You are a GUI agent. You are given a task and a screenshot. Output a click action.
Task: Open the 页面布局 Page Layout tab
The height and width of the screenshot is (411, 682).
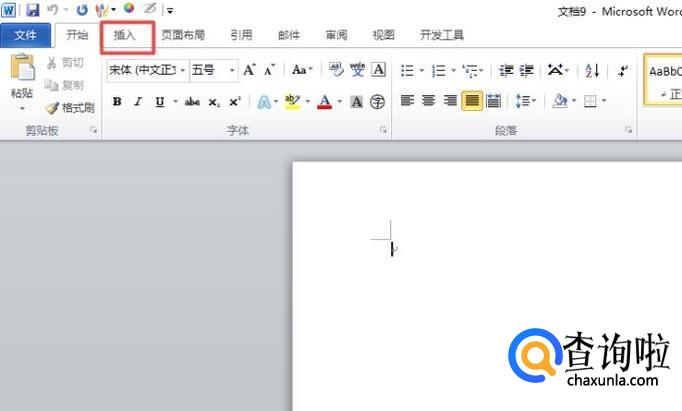183,35
